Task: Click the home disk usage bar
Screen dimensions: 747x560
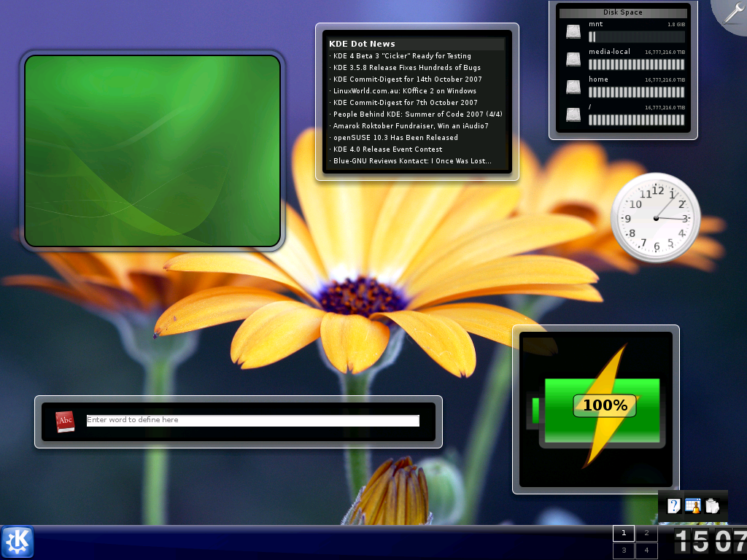Action: click(636, 92)
